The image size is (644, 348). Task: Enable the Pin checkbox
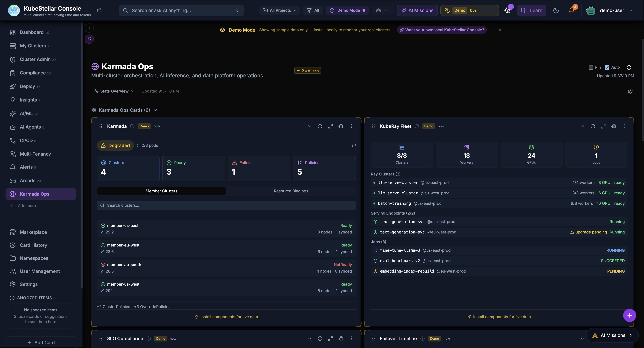[591, 67]
